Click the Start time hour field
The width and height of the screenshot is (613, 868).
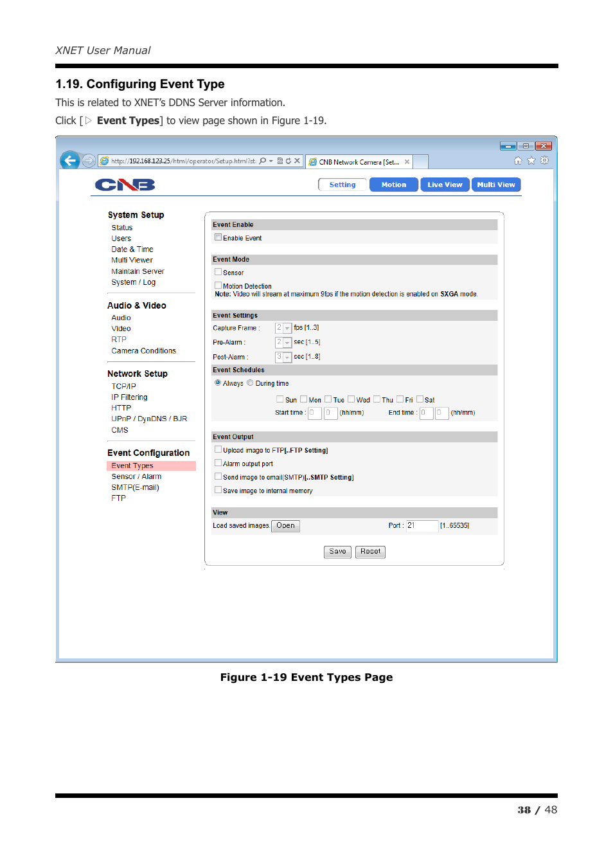[x=315, y=413]
